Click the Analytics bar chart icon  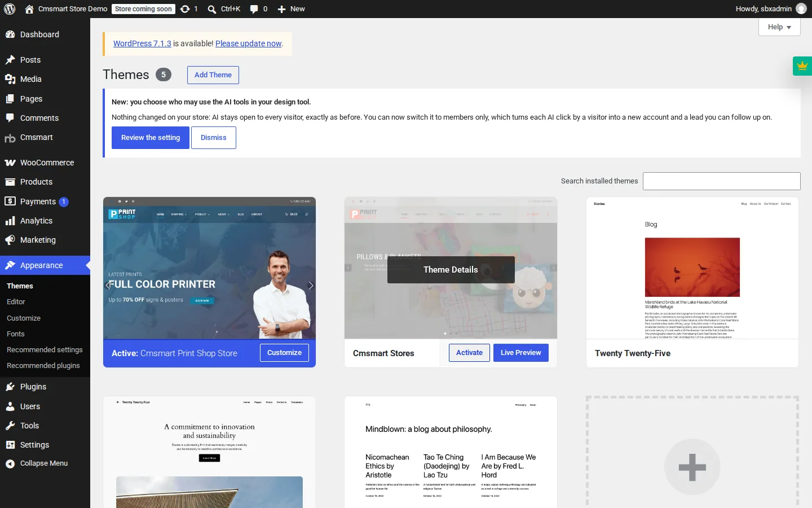[10, 221]
